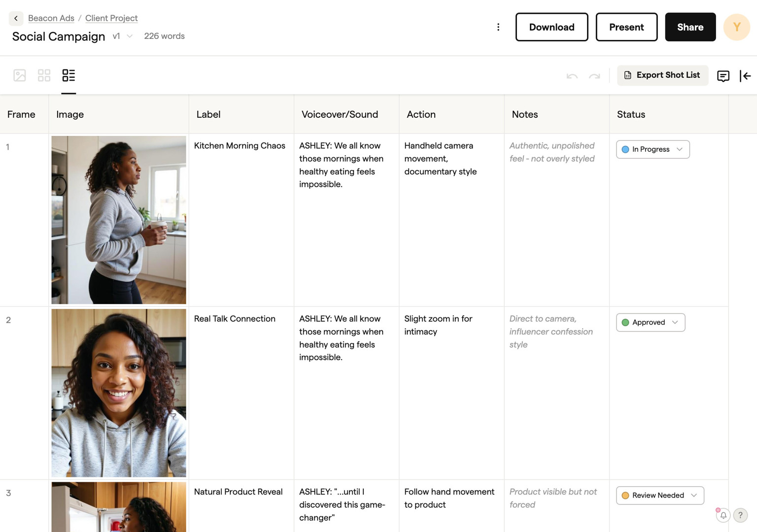757x532 pixels.
Task: Open the three-dot more options menu
Action: (x=498, y=27)
